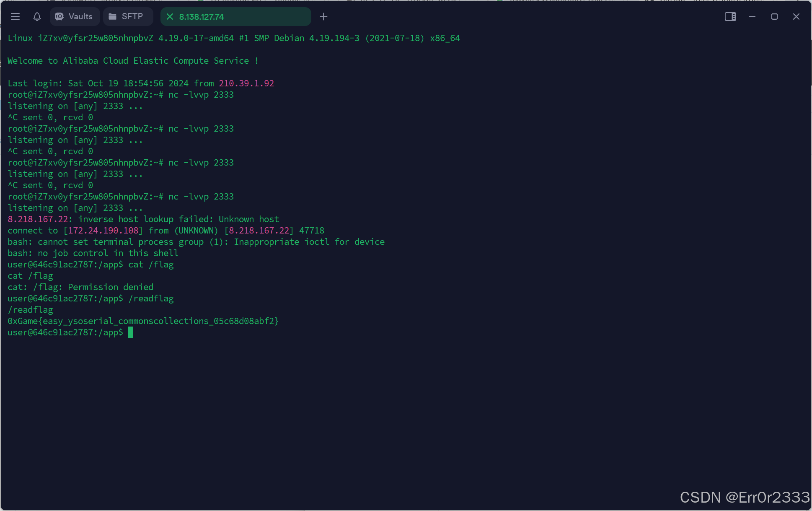The width and height of the screenshot is (812, 511).
Task: Open the notifications bell
Action: pos(37,17)
